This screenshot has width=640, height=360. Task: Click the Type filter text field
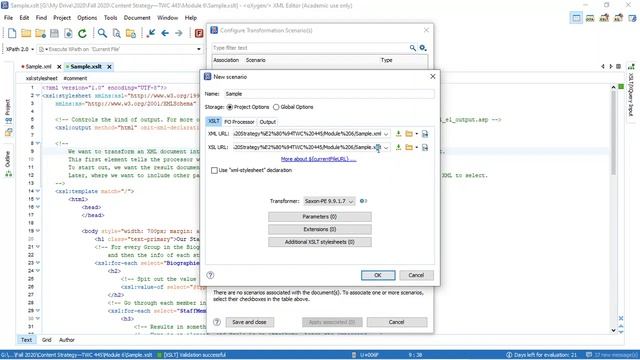point(310,48)
